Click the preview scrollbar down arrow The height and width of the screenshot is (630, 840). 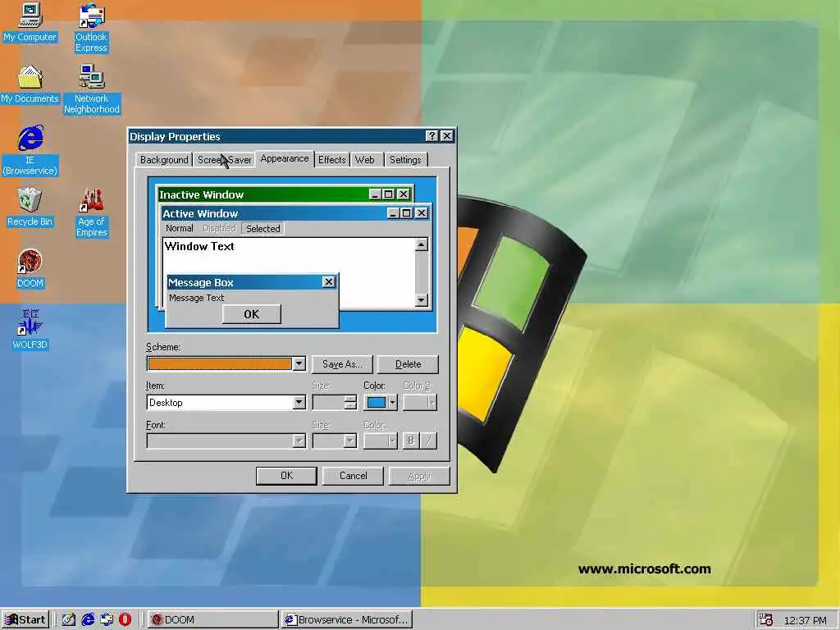tap(422, 299)
